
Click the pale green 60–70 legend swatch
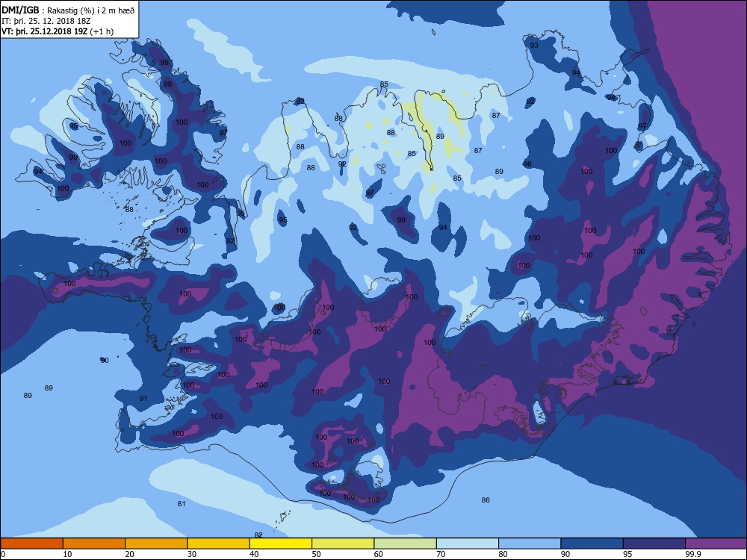point(406,544)
